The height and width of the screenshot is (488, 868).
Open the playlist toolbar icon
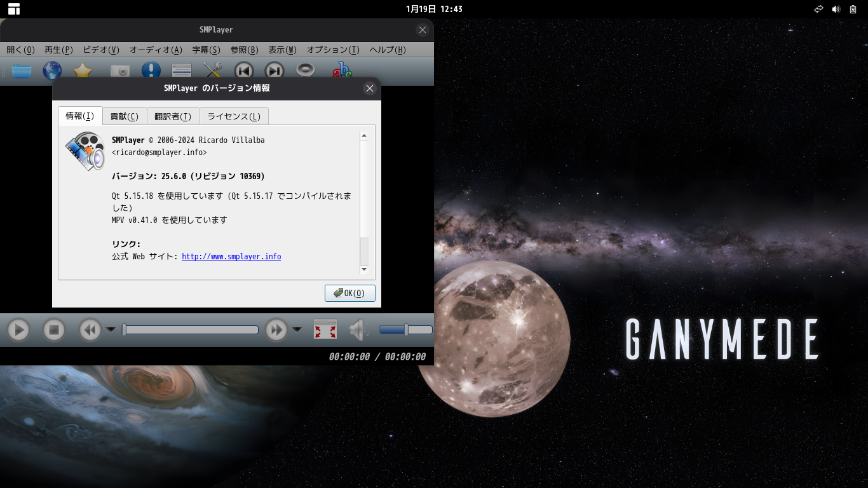click(182, 71)
